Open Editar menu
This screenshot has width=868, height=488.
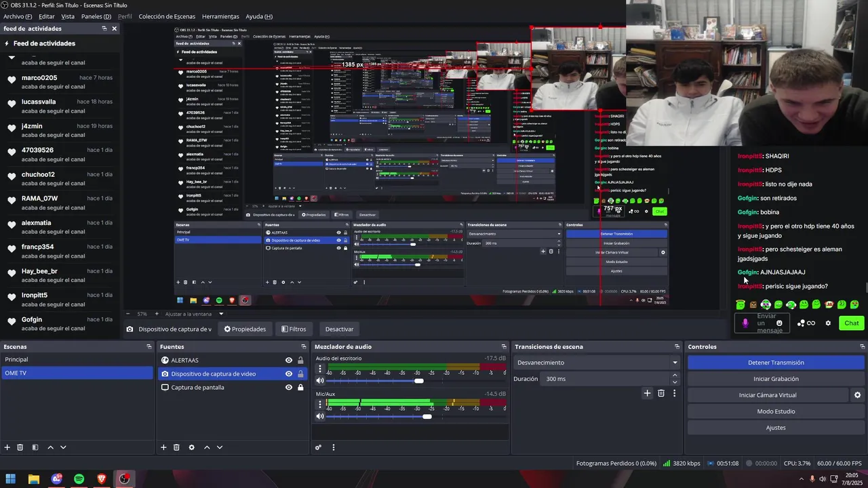click(47, 16)
